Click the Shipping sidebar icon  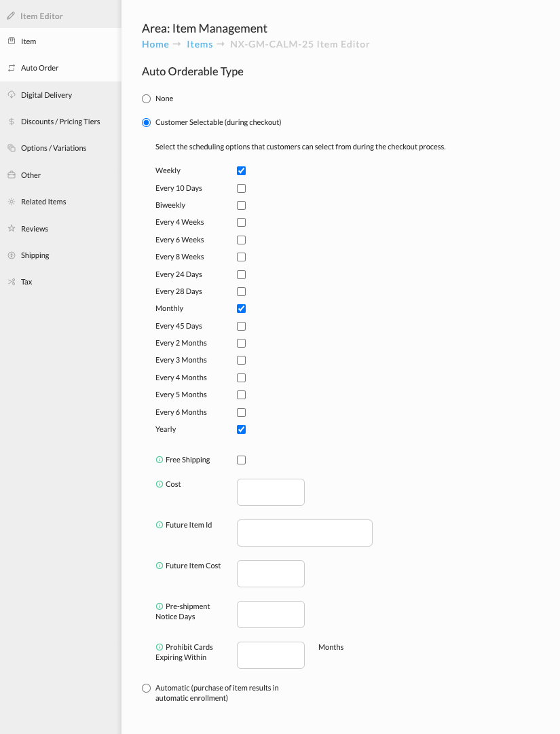pos(12,255)
